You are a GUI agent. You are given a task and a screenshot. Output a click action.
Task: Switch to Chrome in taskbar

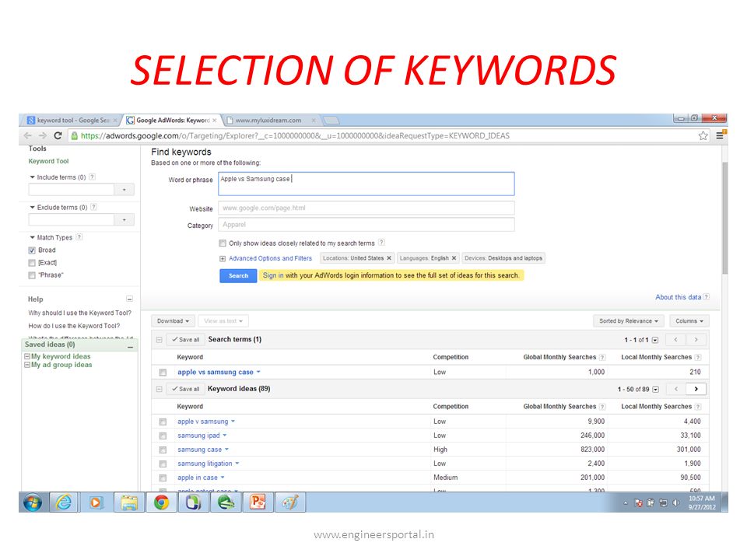[161, 502]
